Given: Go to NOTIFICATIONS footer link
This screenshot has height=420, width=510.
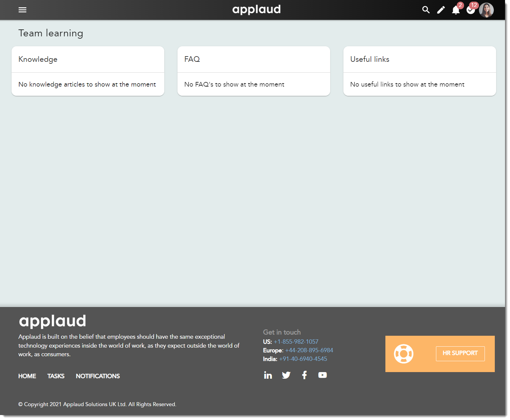Looking at the screenshot, I should click(98, 376).
